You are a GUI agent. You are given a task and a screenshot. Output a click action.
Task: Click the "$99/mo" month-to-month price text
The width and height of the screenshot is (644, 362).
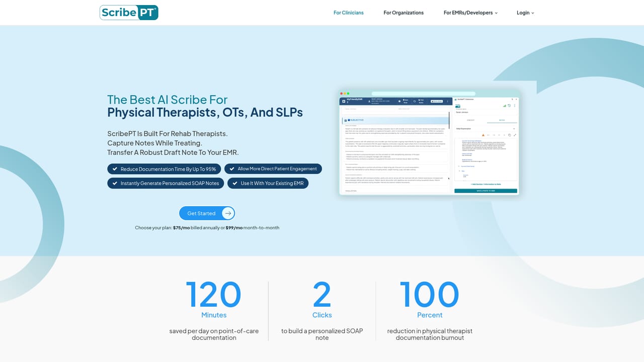coord(234,228)
